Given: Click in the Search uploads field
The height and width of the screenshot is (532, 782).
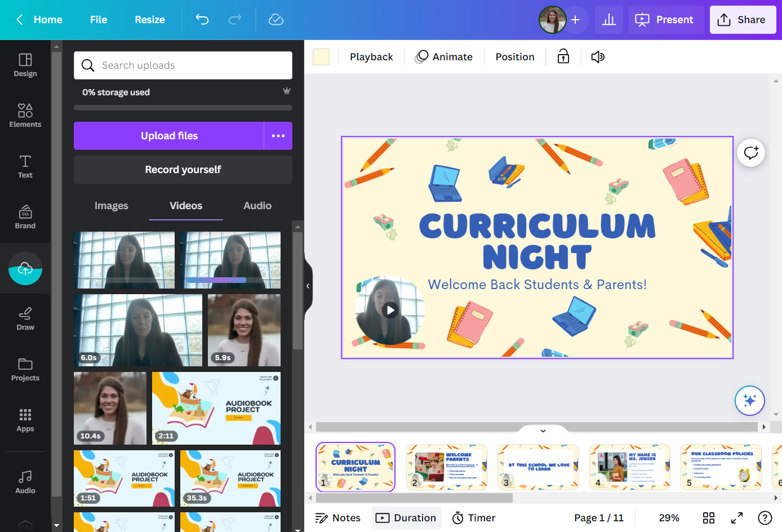Looking at the screenshot, I should coord(183,65).
